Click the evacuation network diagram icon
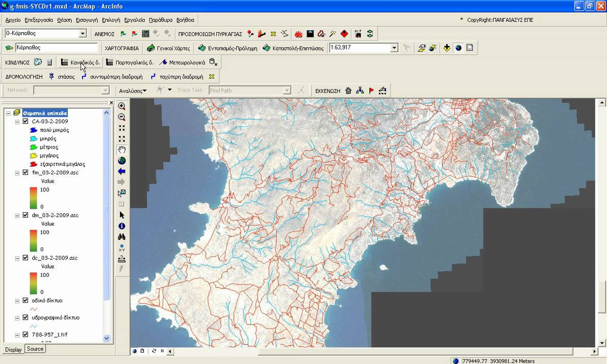 click(360, 90)
